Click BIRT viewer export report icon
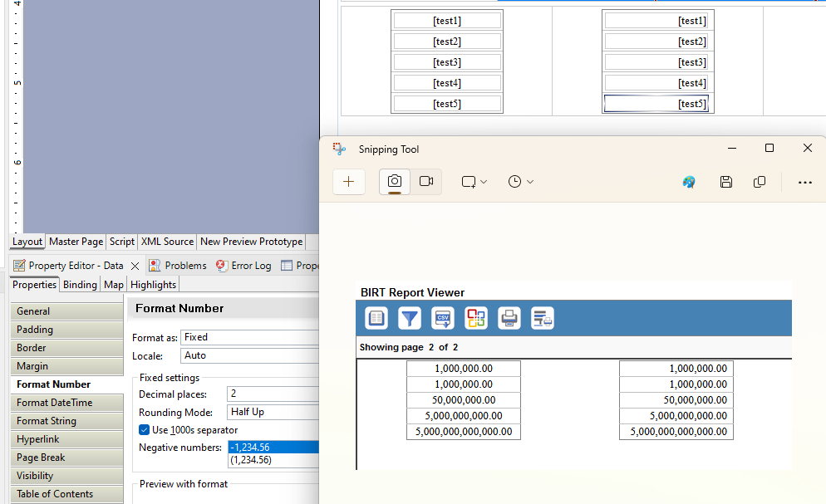Viewport: 826px width, 504px height. click(x=475, y=318)
